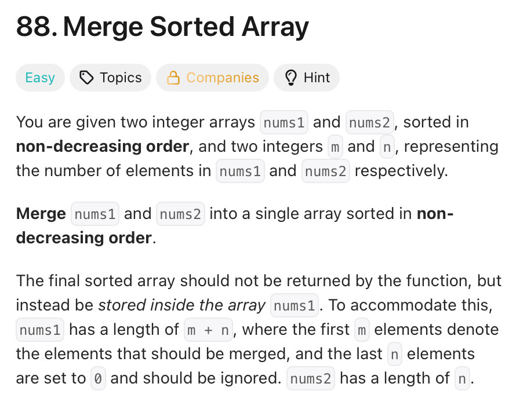
Task: Click the Easy difficulty badge
Action: (40, 78)
